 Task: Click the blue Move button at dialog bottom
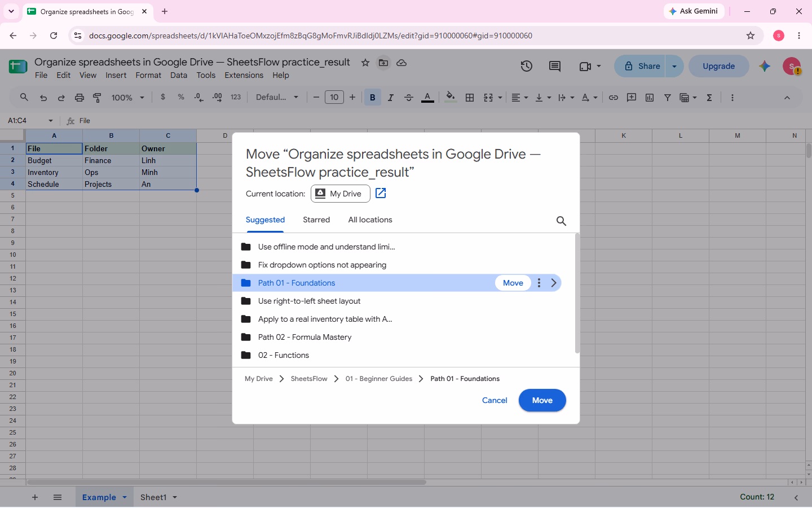point(542,400)
